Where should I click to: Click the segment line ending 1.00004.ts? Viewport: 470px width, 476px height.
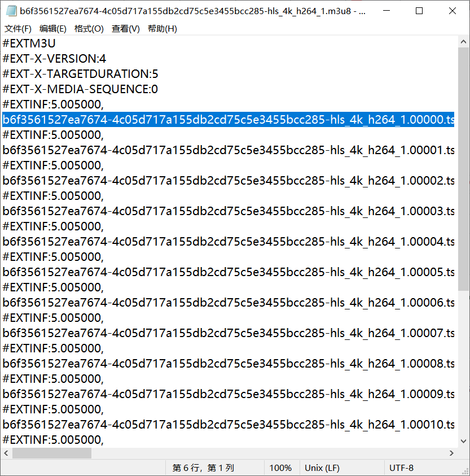(228, 241)
